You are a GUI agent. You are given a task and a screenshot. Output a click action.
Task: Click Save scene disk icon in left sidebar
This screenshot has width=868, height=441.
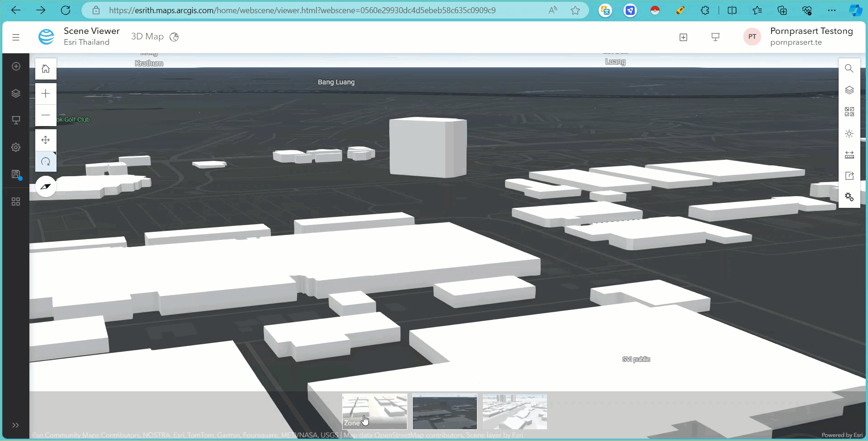(x=16, y=174)
